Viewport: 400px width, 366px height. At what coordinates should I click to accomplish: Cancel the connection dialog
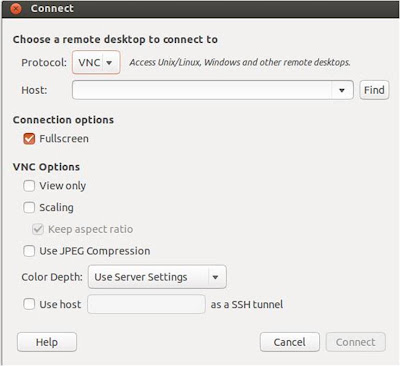290,342
